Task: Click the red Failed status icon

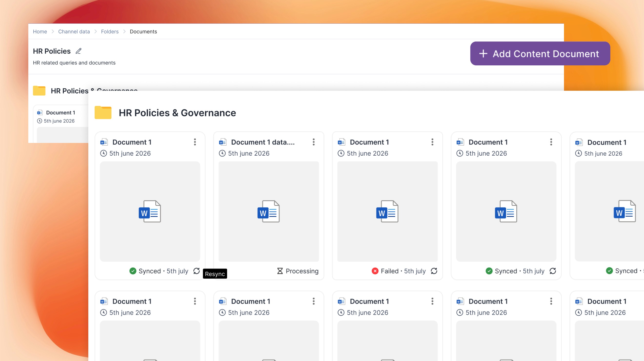Action: 375,271
